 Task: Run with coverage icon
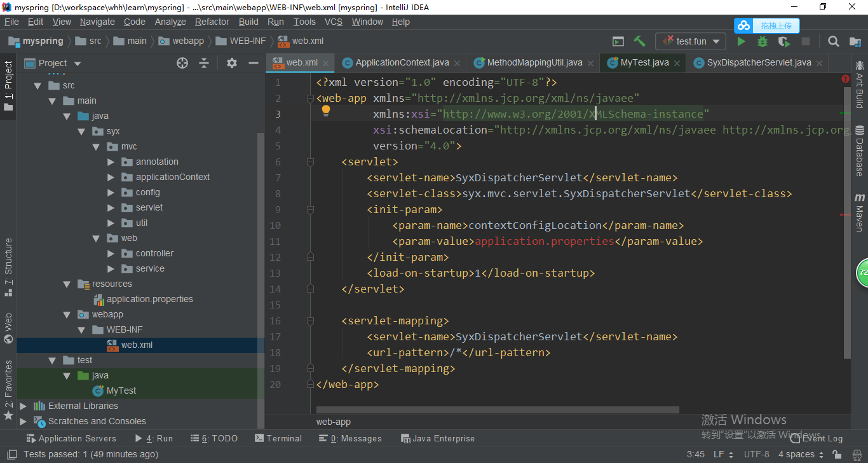784,41
